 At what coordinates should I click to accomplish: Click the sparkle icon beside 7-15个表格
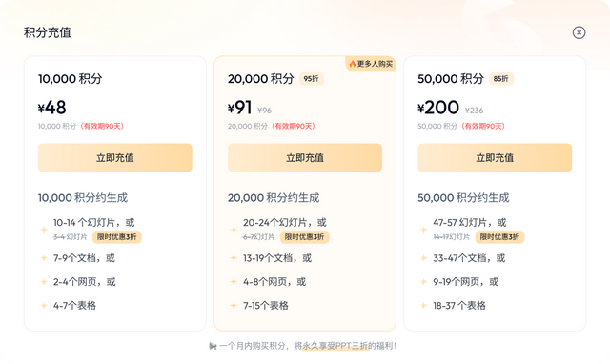(234, 306)
